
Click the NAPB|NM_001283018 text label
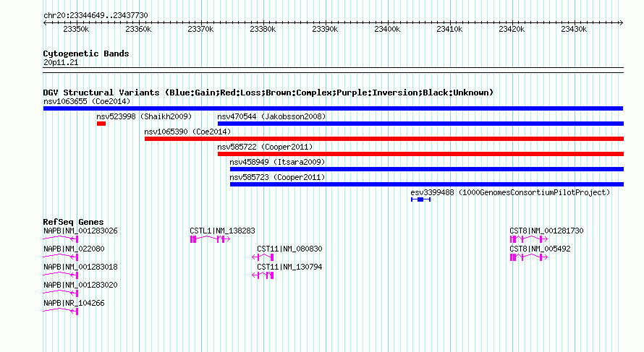point(80,267)
